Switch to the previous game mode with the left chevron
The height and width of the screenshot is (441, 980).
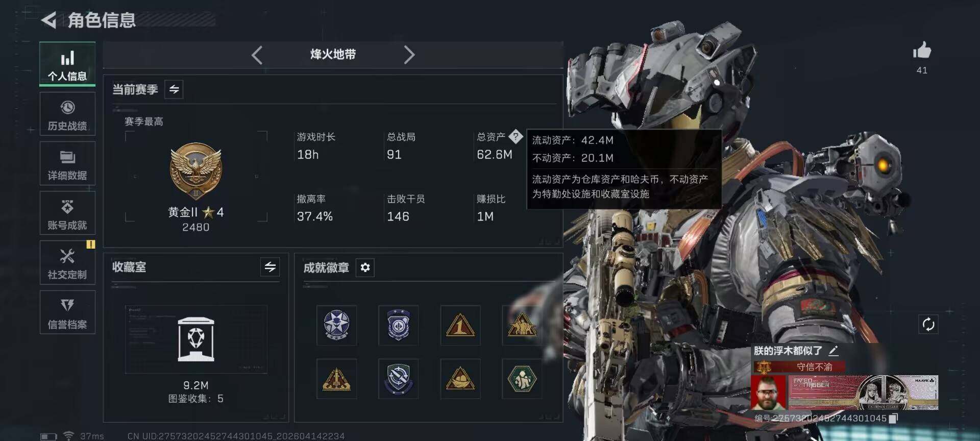click(257, 55)
